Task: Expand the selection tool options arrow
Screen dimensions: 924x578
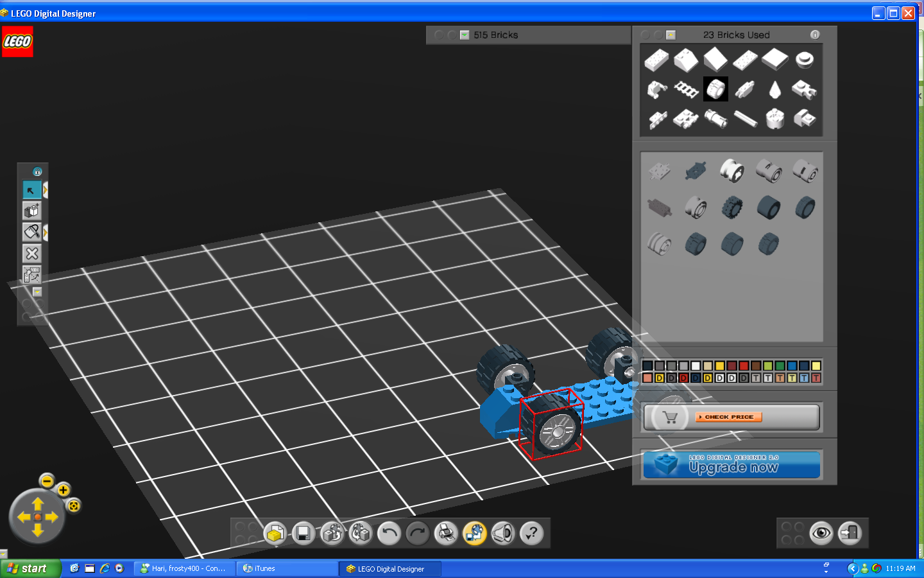Action: coord(45,190)
